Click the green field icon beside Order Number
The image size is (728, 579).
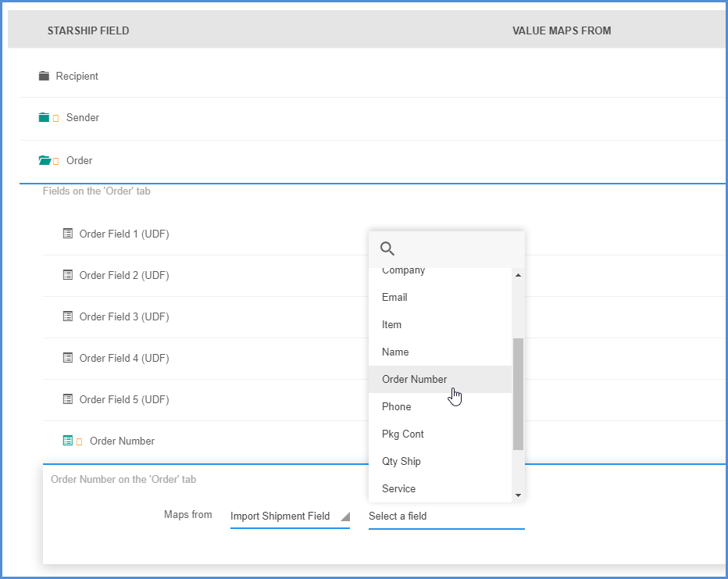[68, 440]
